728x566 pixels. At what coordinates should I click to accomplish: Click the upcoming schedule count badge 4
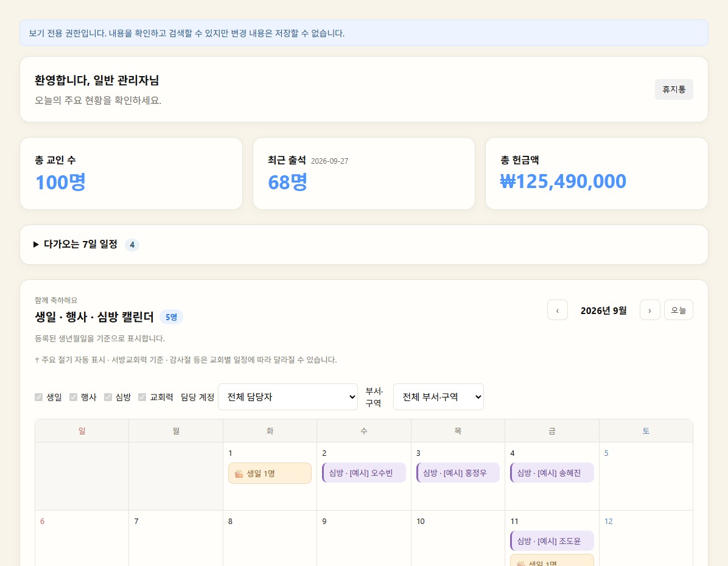132,245
